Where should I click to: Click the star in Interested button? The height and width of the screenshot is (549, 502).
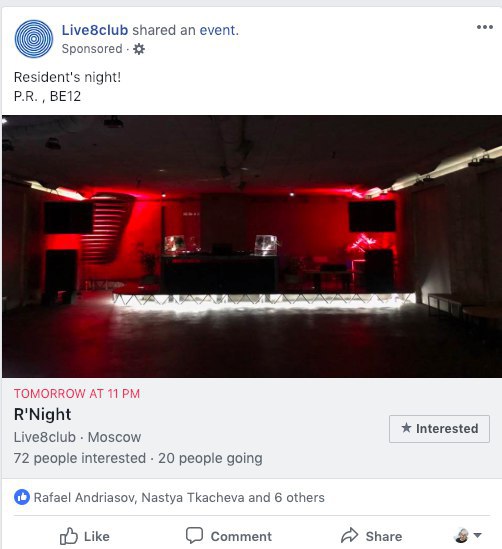pyautogui.click(x=406, y=428)
